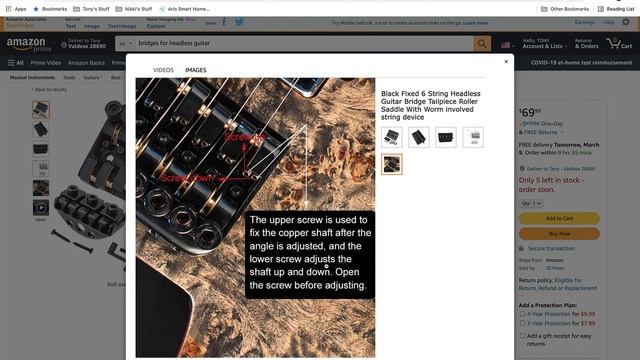This screenshot has width=640, height=360.
Task: Check the 3-Year Protection checkbox
Action: [522, 323]
